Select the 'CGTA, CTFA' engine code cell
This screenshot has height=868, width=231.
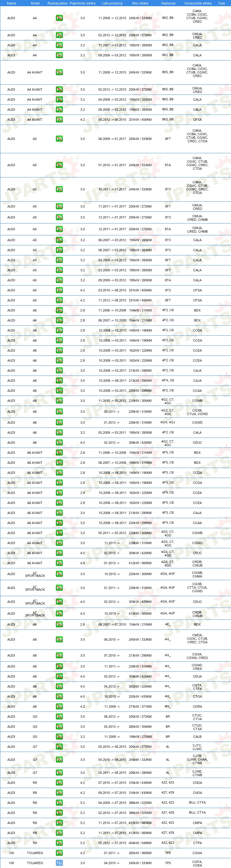click(x=197, y=687)
